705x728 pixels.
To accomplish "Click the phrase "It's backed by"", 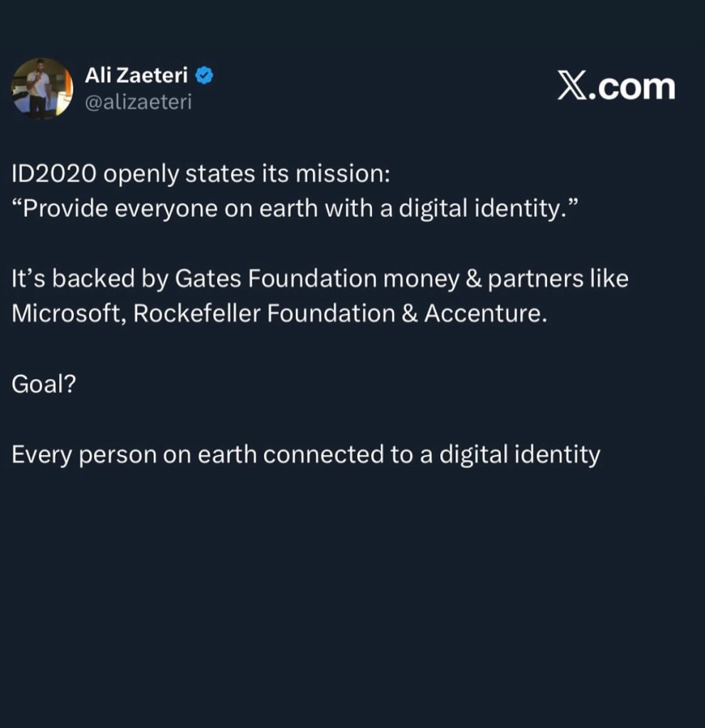I will [87, 279].
